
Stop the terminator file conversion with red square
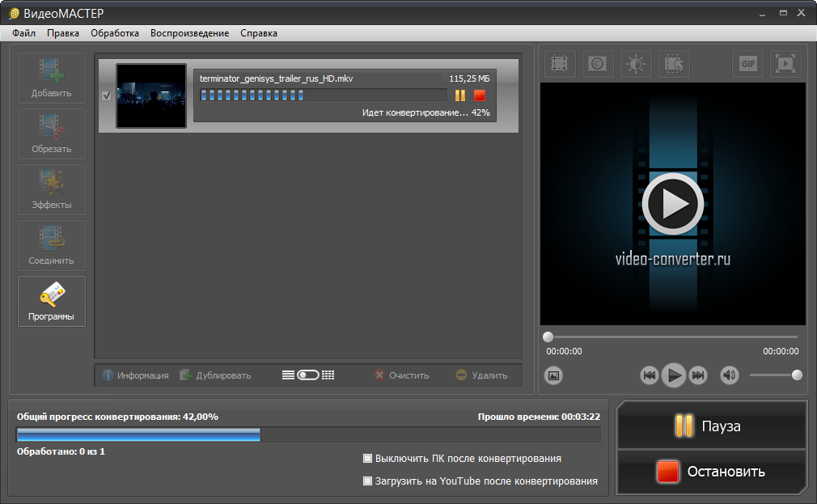[480, 95]
